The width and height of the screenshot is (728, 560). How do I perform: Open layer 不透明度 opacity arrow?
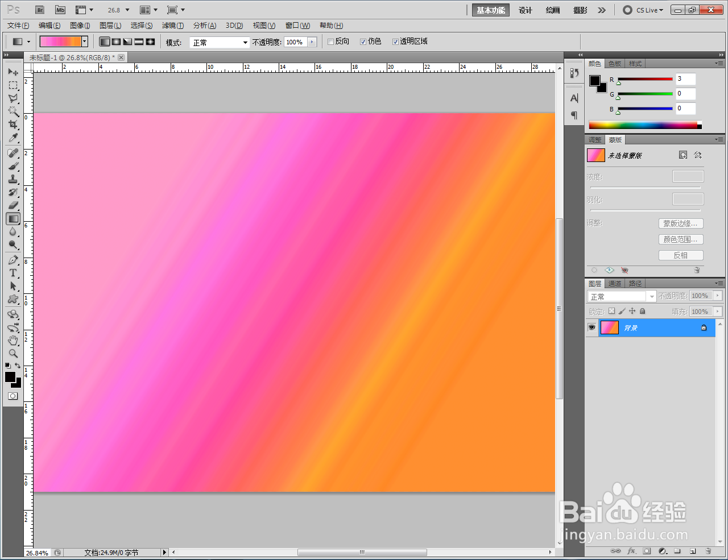[x=717, y=296]
